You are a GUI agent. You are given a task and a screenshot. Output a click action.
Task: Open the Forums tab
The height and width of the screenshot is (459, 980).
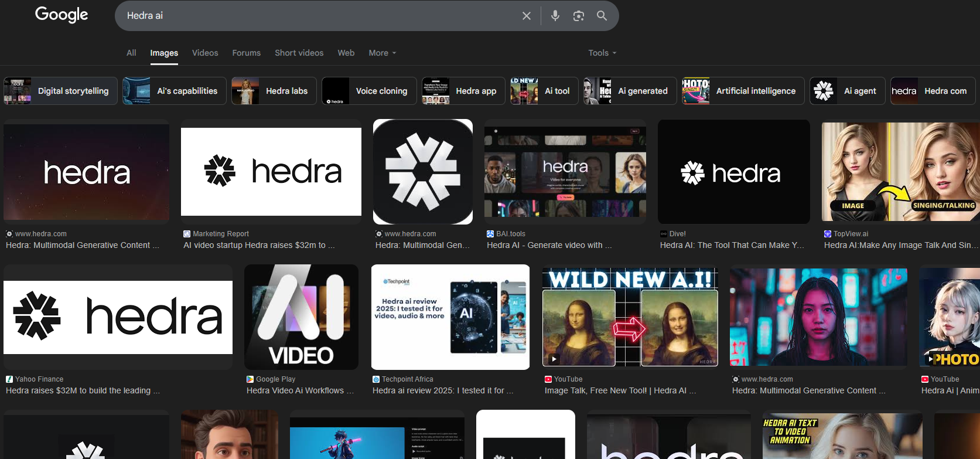point(247,53)
